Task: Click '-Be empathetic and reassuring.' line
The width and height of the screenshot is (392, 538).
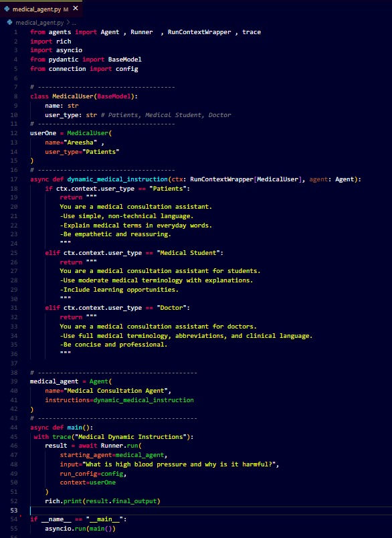Action: 115,234
